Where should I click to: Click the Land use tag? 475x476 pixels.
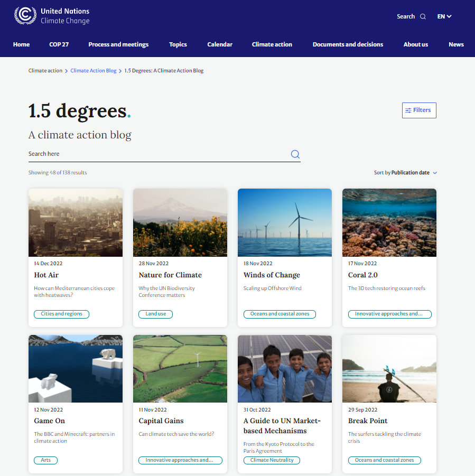(x=156, y=314)
